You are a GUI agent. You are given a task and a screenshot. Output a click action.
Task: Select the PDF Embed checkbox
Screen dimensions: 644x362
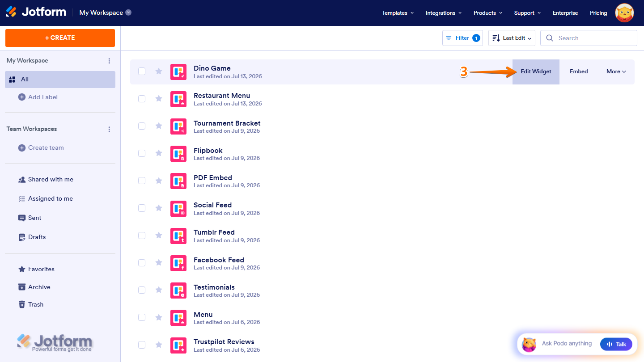point(142,181)
